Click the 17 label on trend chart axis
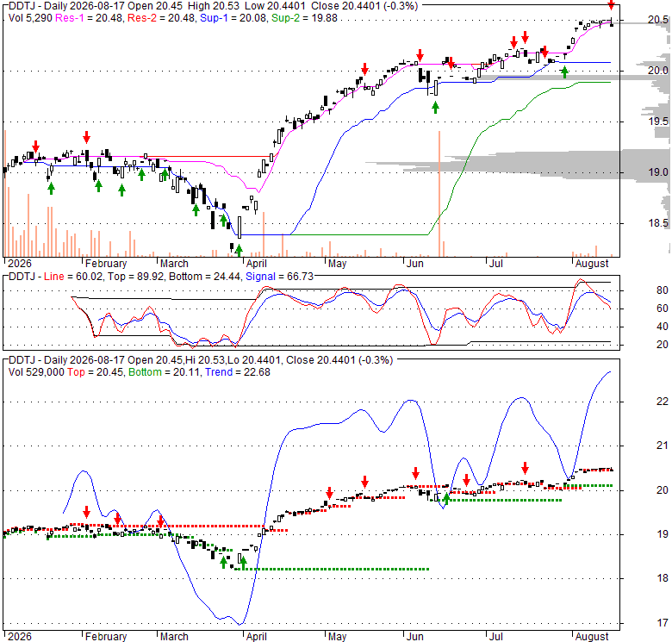 663,623
